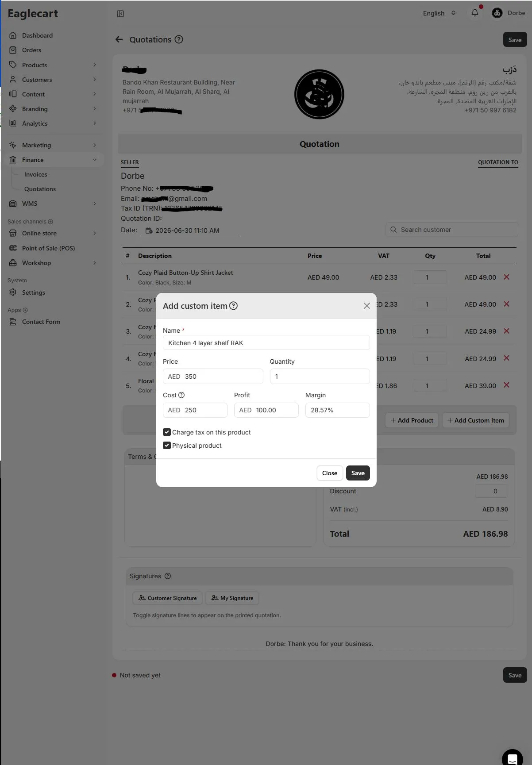Click Save button at page top
The image size is (532, 765).
pyautogui.click(x=515, y=40)
